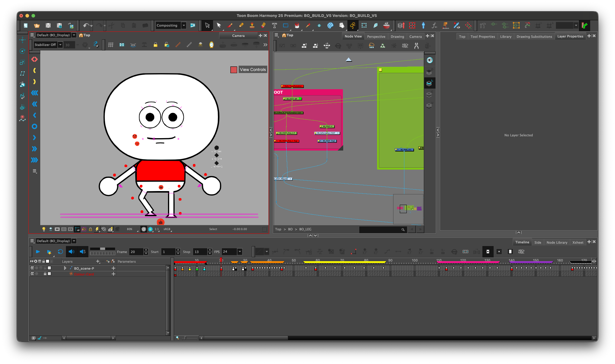The height and width of the screenshot is (364, 615).
Task: Select the Text tool
Action: [x=274, y=26]
